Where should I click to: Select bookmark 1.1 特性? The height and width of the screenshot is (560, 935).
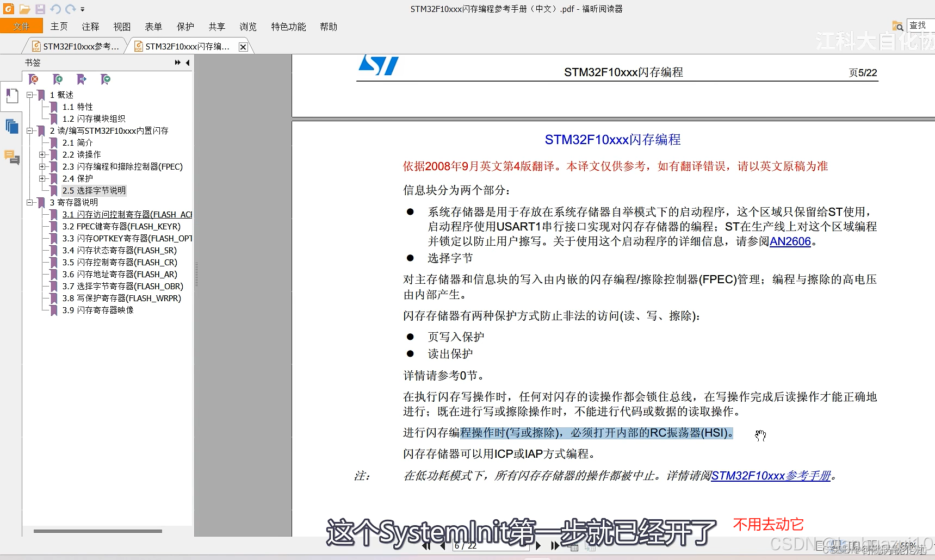(x=77, y=107)
